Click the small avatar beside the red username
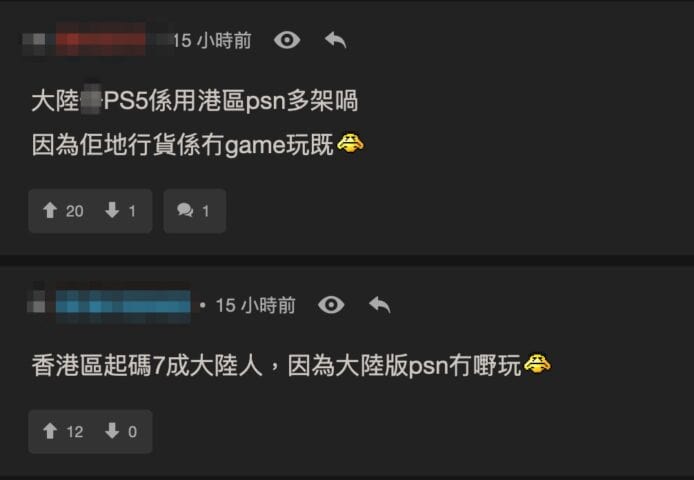694x480 pixels. pyautogui.click(x=35, y=40)
